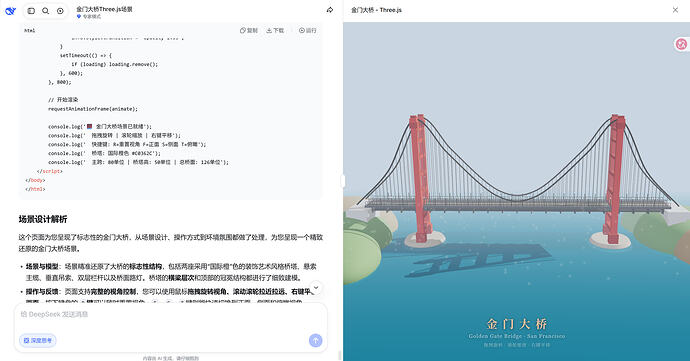Image resolution: width=690 pixels, height=361 pixels.
Task: Click the setTimeout code line
Action: click(x=86, y=55)
